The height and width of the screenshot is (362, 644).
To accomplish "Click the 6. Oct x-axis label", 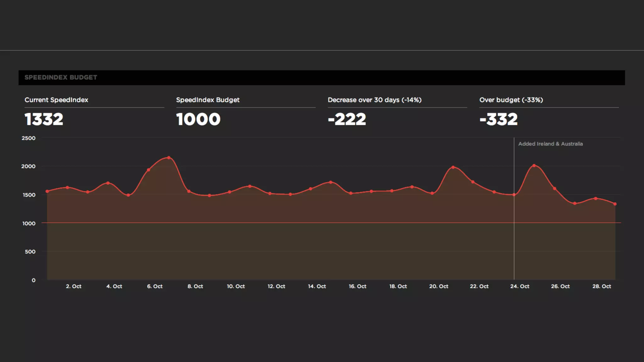I will (x=155, y=286).
